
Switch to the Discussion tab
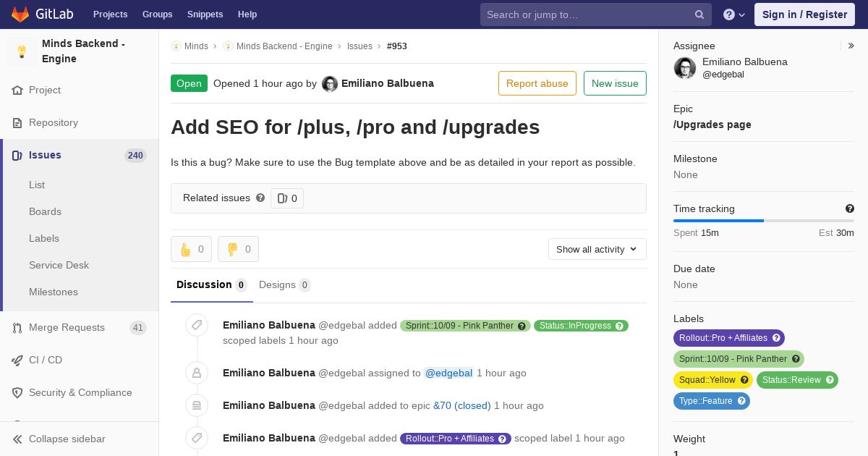pos(212,285)
